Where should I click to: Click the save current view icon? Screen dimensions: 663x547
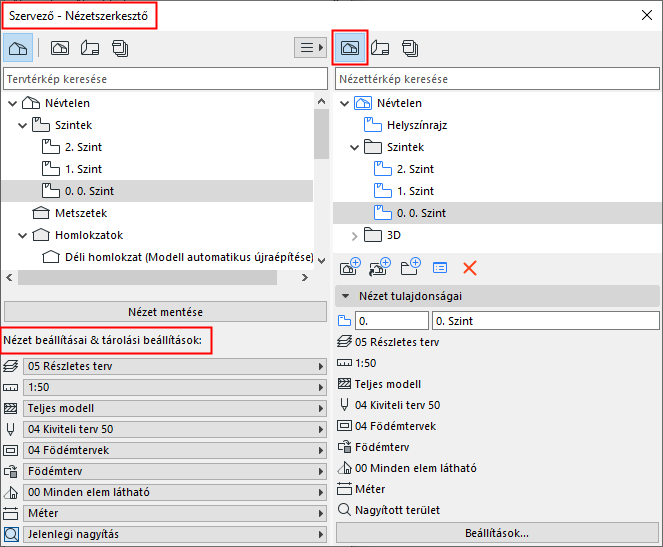point(350,267)
